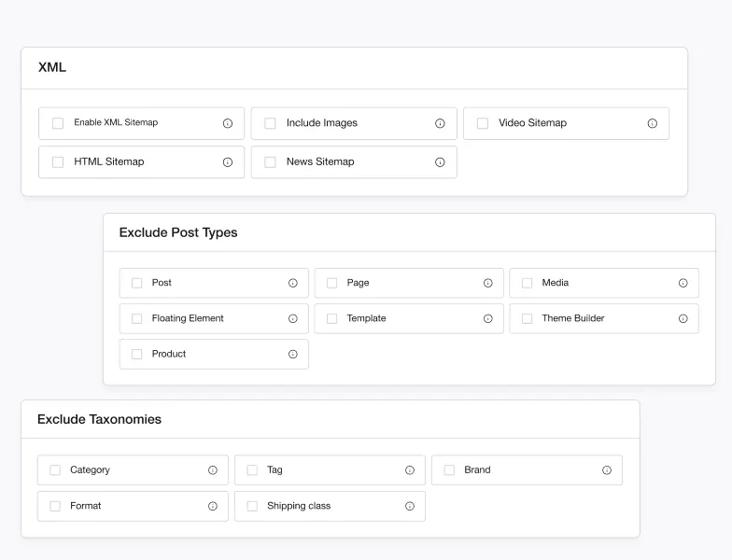Click Floating Element info icon
732x560 pixels.
(293, 318)
